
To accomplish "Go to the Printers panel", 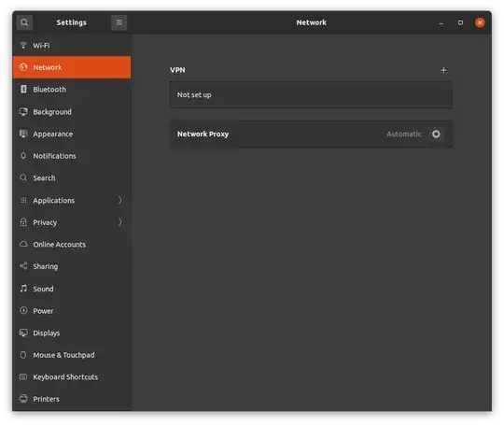I will [72, 399].
